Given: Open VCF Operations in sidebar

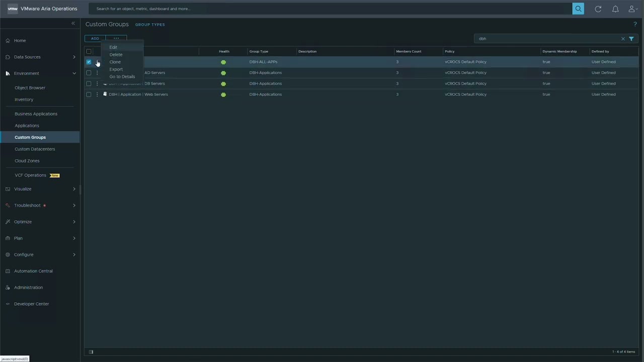Looking at the screenshot, I should click(30, 175).
